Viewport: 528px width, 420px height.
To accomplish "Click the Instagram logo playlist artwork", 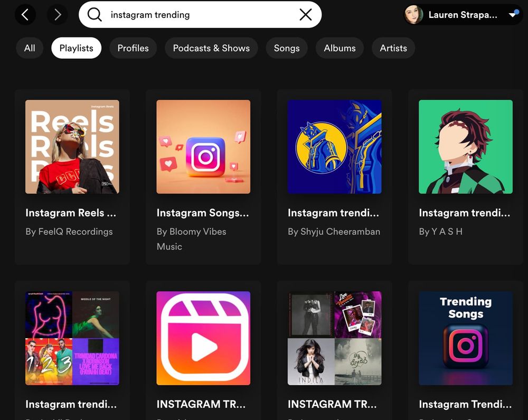I will (x=203, y=147).
